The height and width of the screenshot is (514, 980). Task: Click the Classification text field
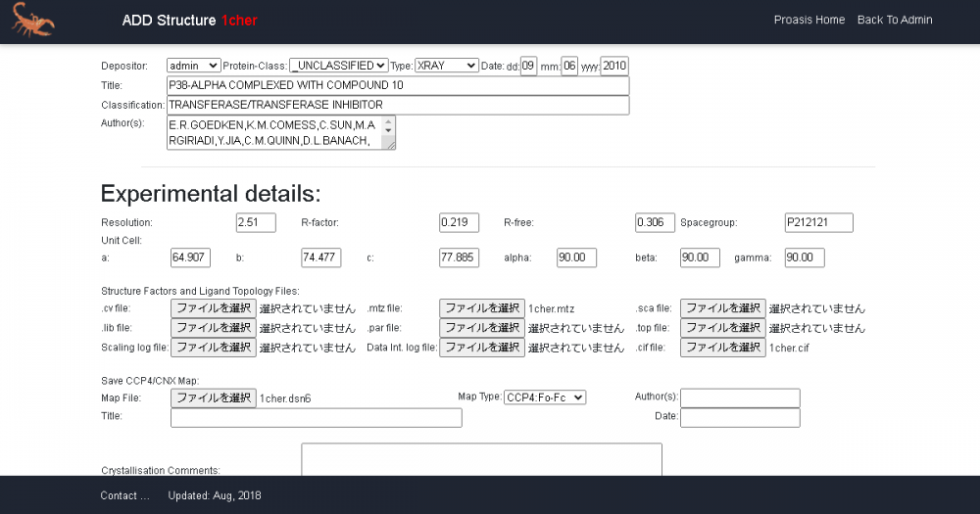397,105
